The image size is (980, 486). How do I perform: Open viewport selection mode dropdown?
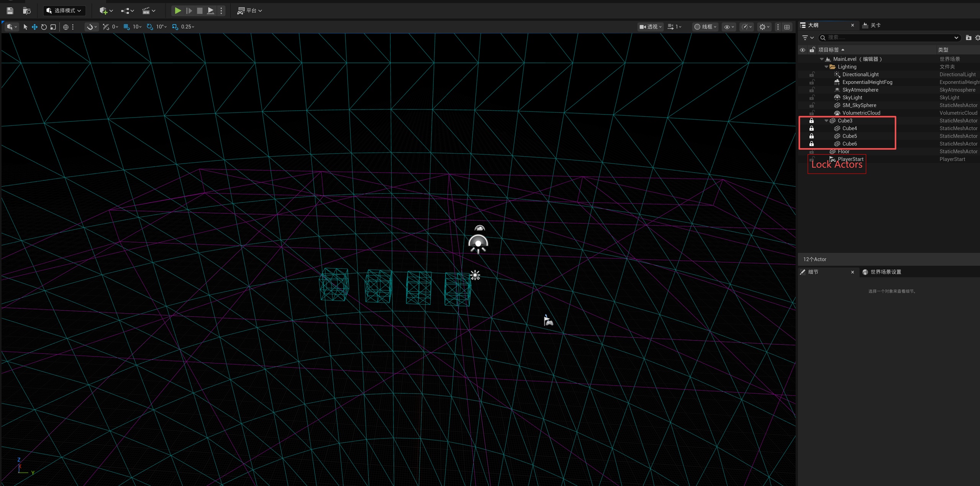pos(11,27)
